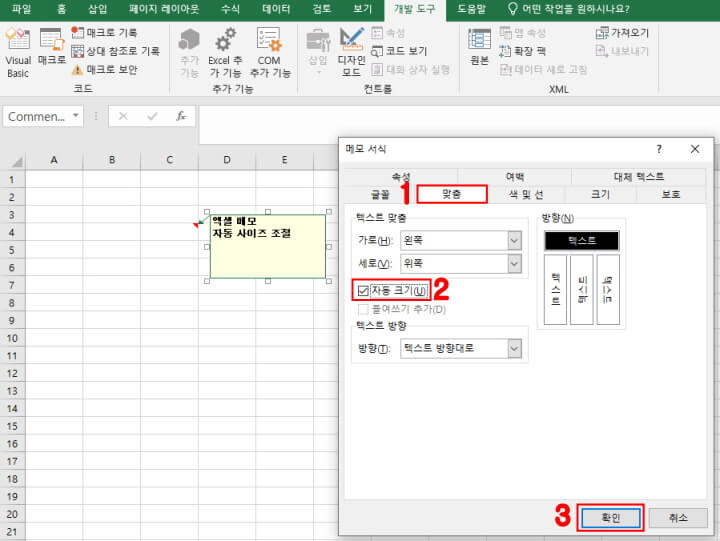Open the 매크로 macros list icon

51,46
